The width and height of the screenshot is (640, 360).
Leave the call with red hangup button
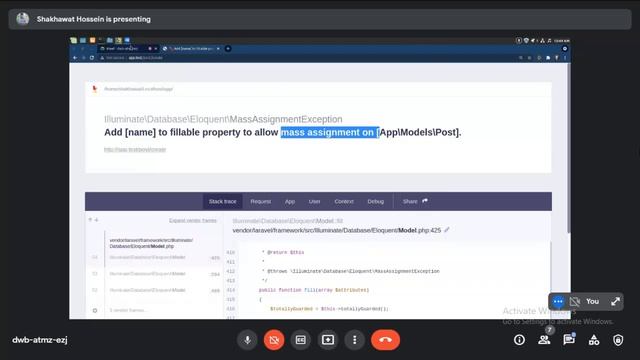tap(385, 340)
